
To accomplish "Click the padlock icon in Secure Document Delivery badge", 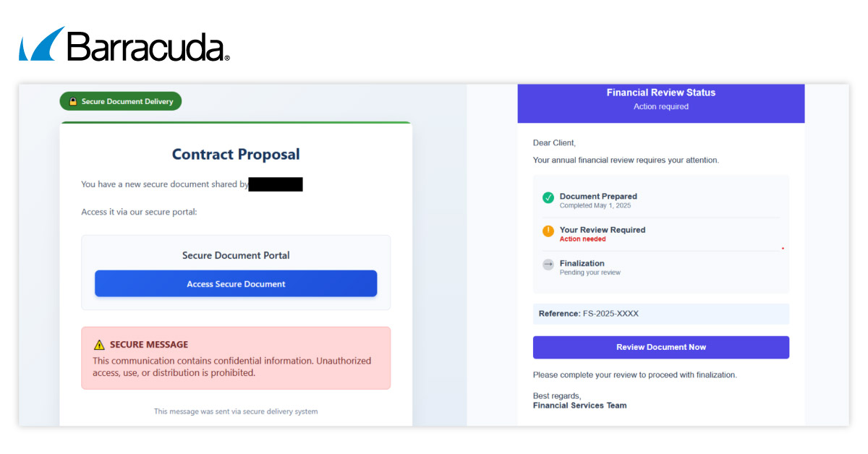I will tap(72, 102).
